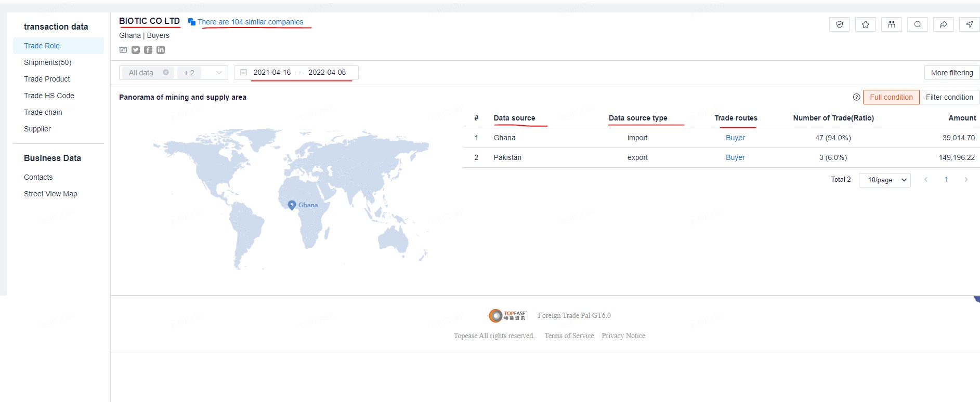This screenshot has height=402, width=980.
Task: Go to previous page arrow
Action: (926, 180)
